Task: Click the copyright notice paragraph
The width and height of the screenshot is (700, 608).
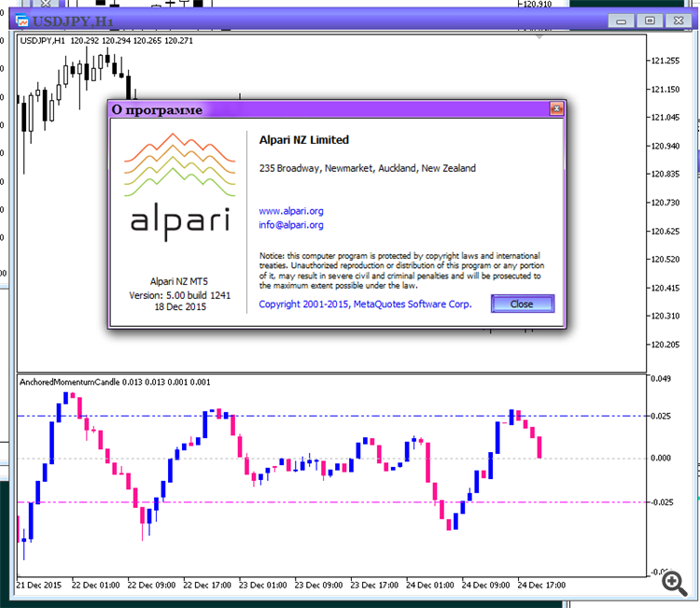Action: [401, 271]
